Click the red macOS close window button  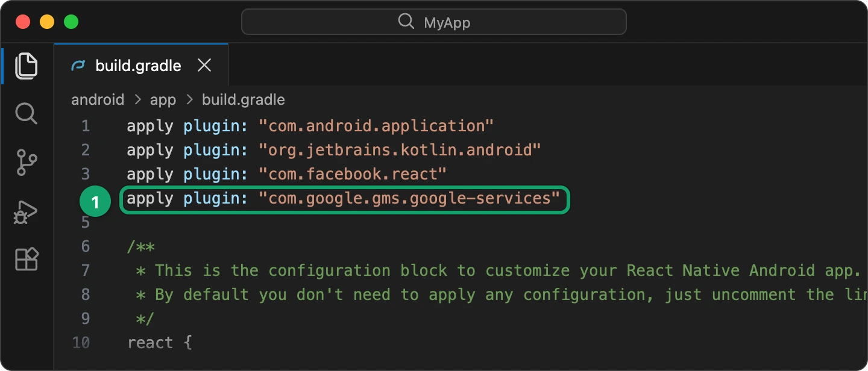coord(23,22)
